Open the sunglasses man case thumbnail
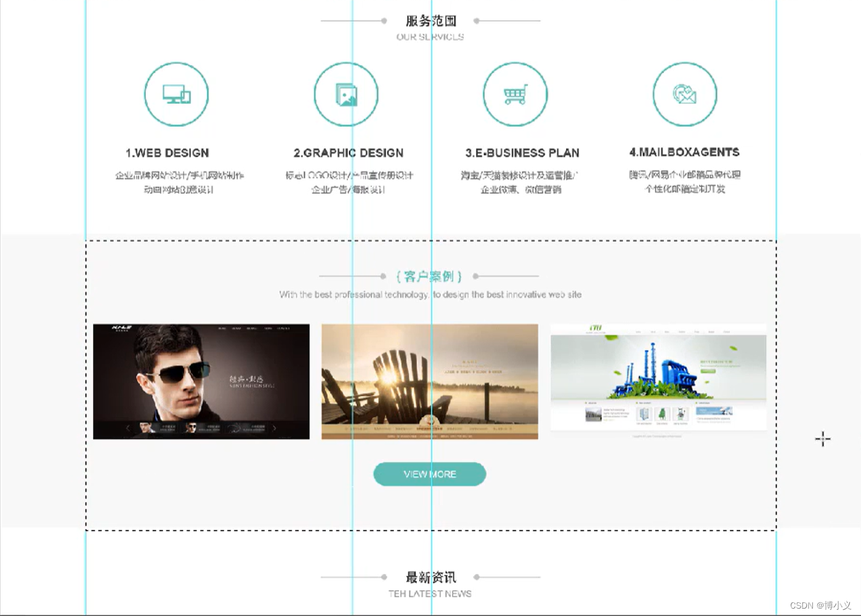The height and width of the screenshot is (616, 861). (x=201, y=382)
